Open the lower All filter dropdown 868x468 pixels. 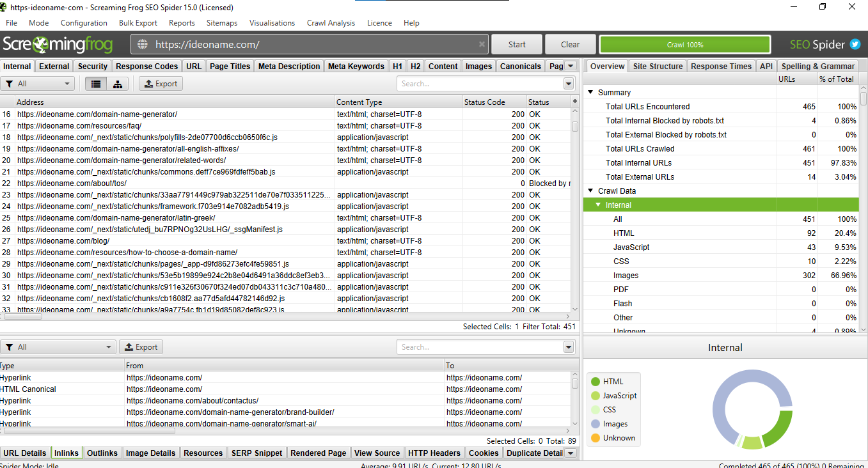coord(58,347)
